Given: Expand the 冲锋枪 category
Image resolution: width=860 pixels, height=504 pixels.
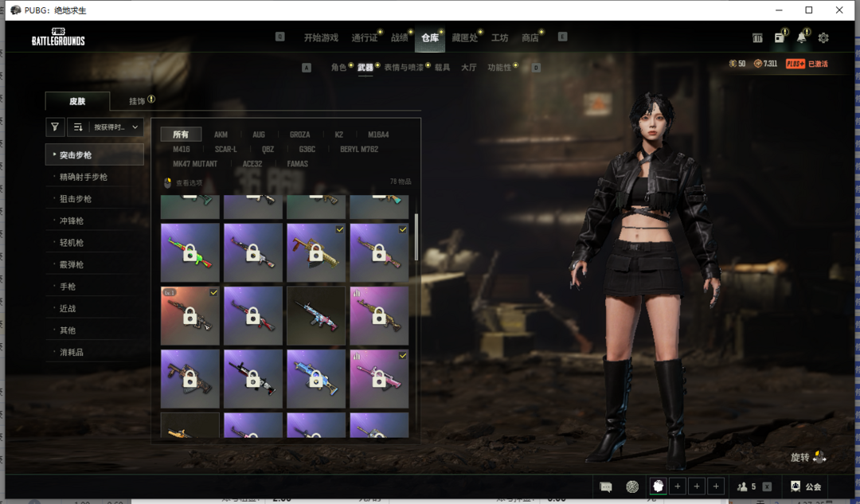Looking at the screenshot, I should click(94, 221).
